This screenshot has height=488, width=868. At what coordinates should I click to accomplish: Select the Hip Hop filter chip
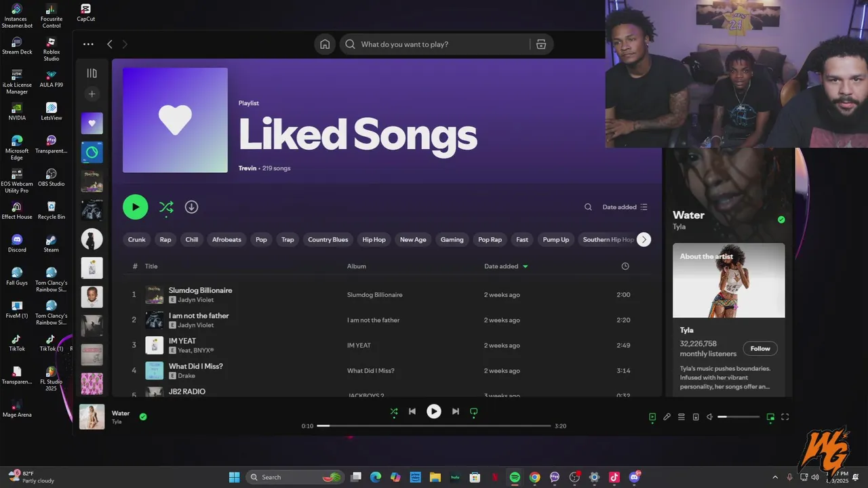click(374, 239)
